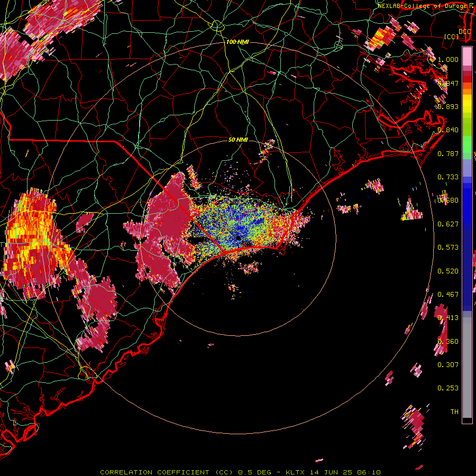Click the 50 NMI range ring label

(238, 140)
